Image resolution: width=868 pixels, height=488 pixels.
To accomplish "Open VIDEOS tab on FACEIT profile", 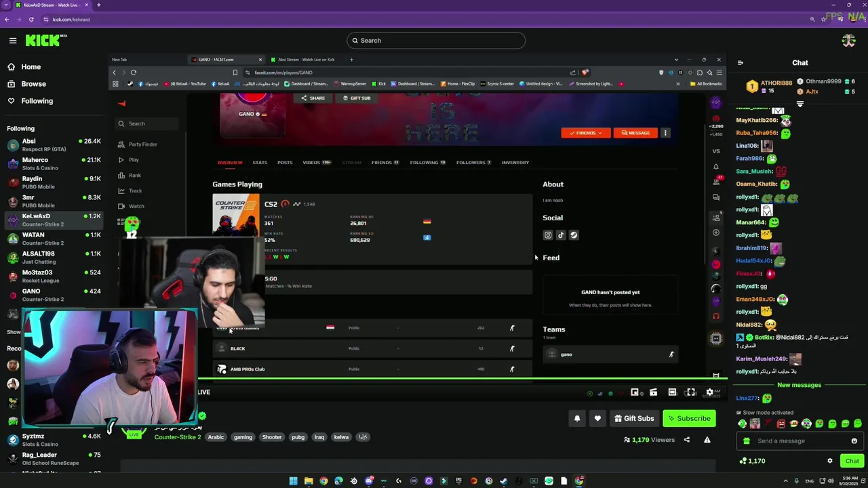I will [317, 163].
